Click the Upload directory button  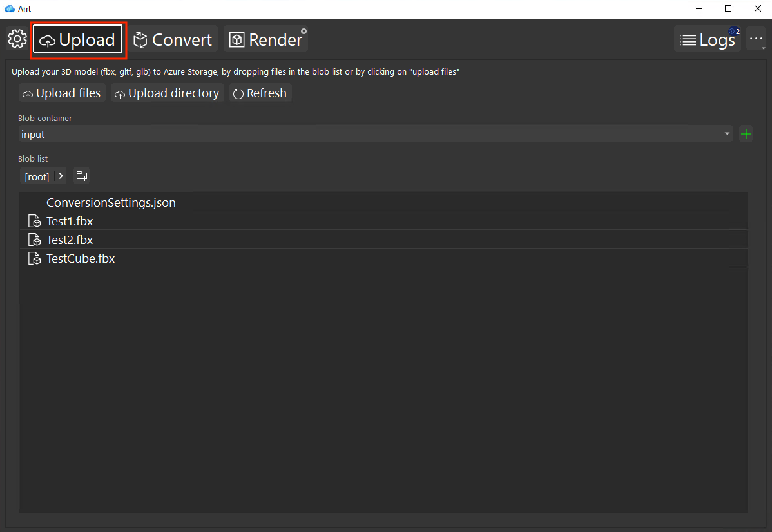(x=168, y=93)
